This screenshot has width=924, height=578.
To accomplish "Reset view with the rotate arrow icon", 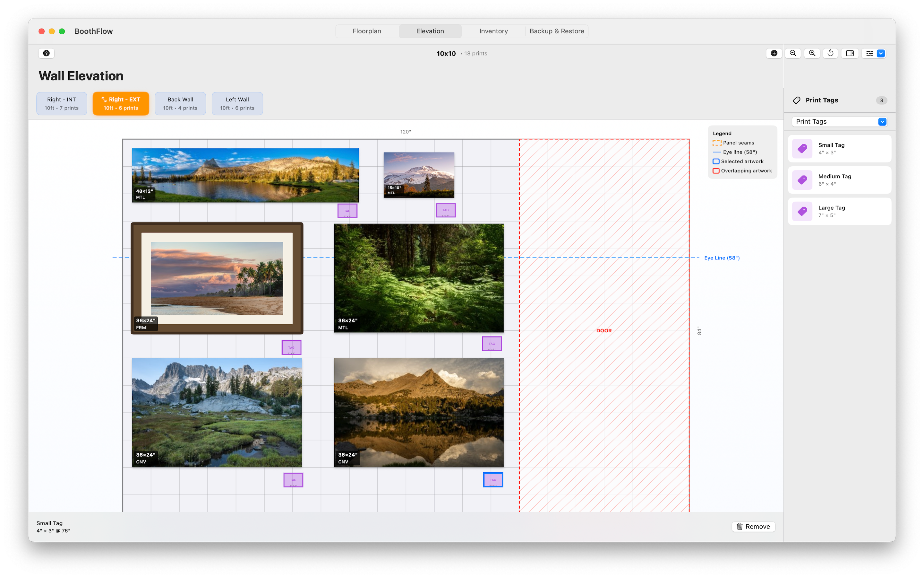I will 830,53.
